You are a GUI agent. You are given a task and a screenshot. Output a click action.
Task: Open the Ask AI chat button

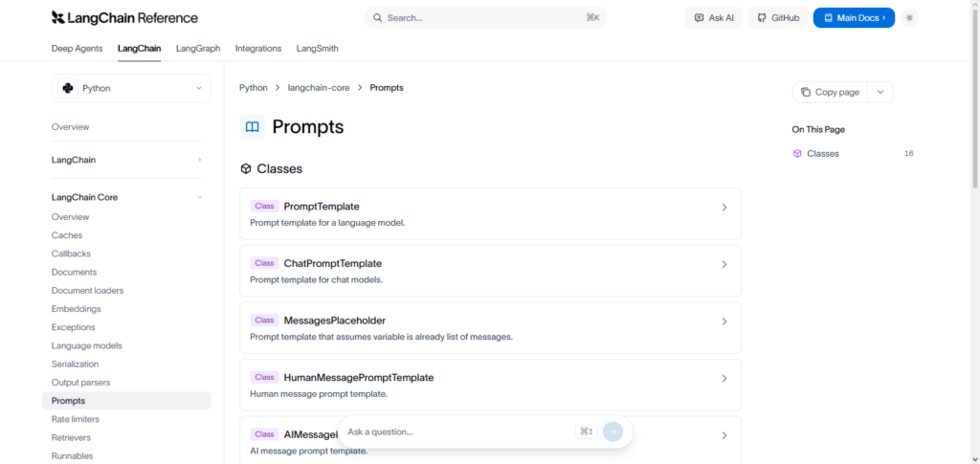pos(714,18)
